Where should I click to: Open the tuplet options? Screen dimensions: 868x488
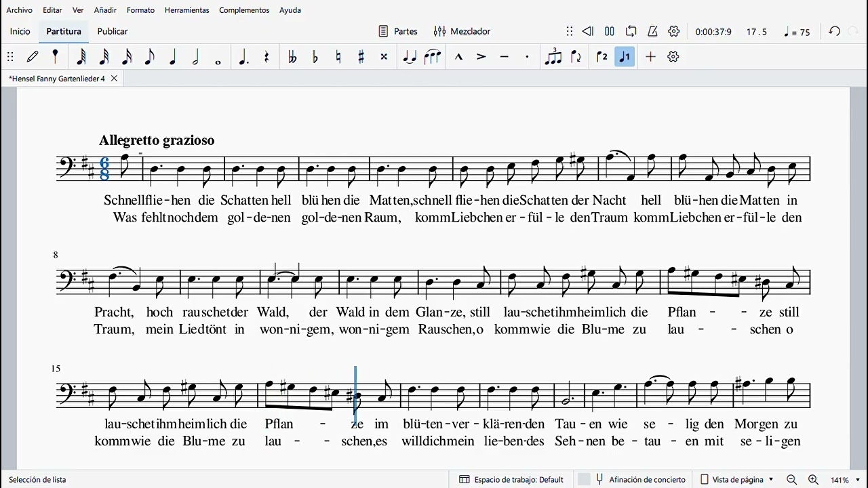point(553,57)
